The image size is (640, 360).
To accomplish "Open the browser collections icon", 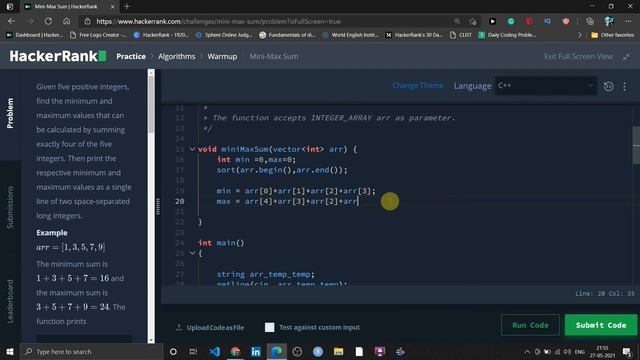I will 590,21.
